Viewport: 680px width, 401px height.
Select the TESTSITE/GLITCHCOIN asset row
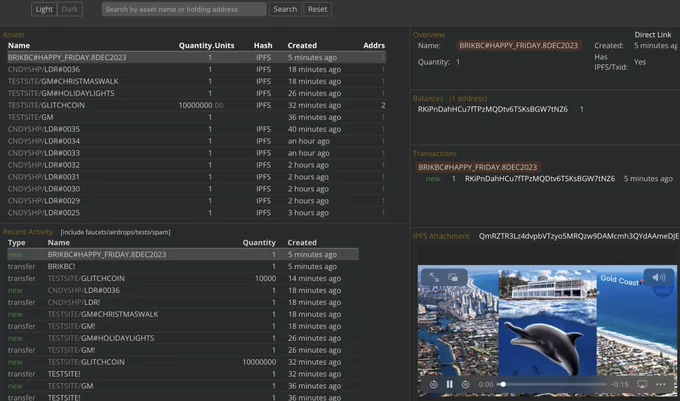tap(196, 105)
